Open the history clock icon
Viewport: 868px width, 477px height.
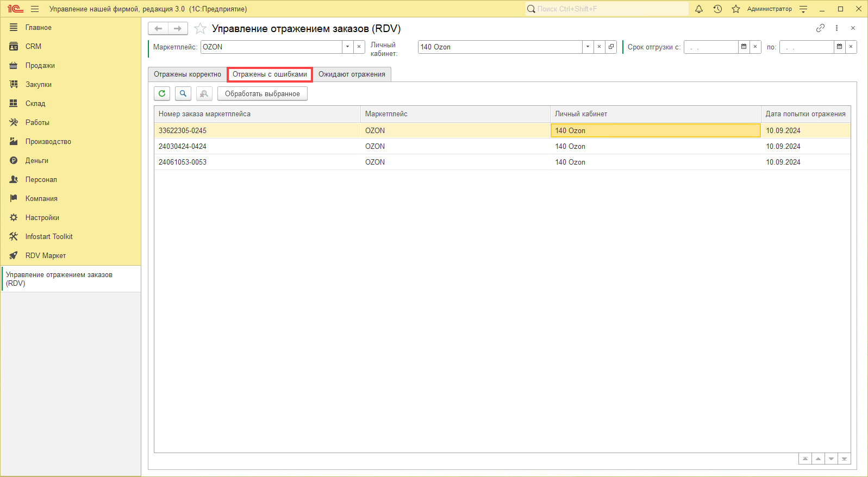[717, 9]
